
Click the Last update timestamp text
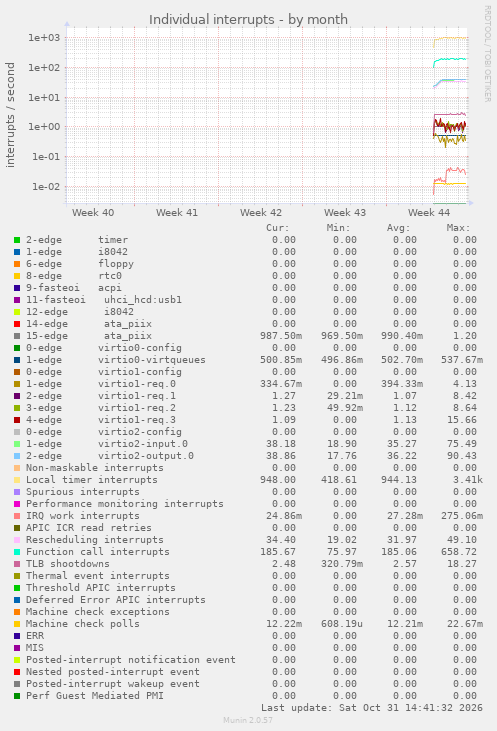pyautogui.click(x=372, y=708)
